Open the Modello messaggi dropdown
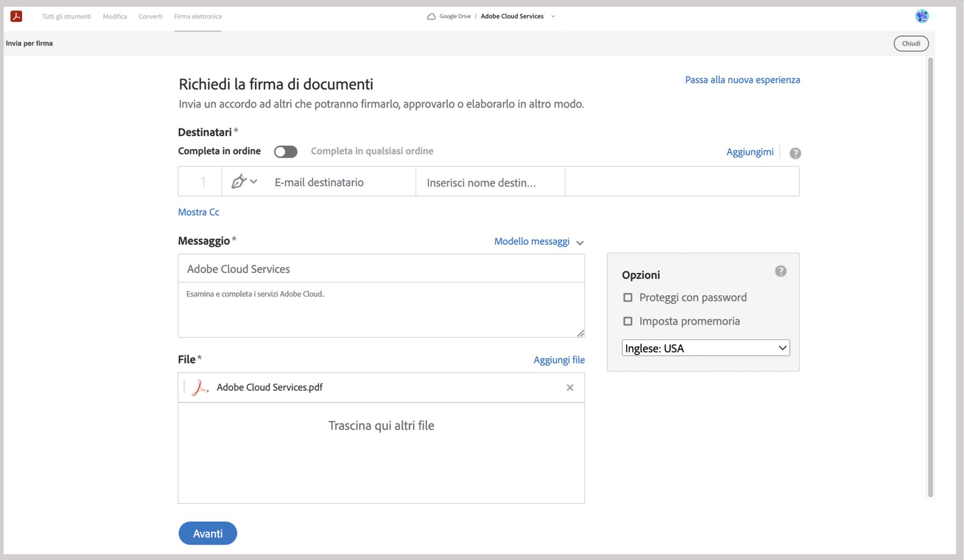The image size is (965, 560). point(539,242)
